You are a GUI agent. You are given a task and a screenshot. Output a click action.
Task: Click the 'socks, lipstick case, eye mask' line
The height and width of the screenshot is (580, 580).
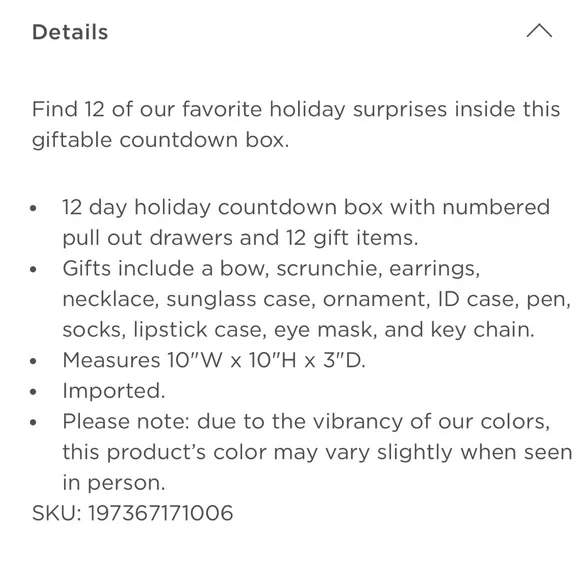298,330
